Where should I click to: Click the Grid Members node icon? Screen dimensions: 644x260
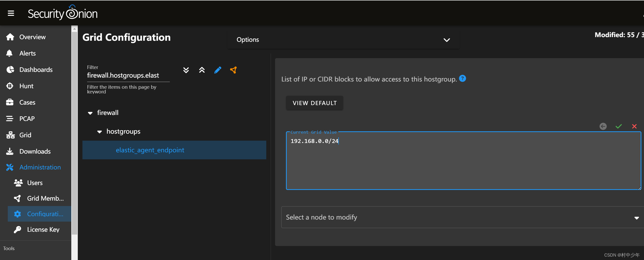pos(17,199)
